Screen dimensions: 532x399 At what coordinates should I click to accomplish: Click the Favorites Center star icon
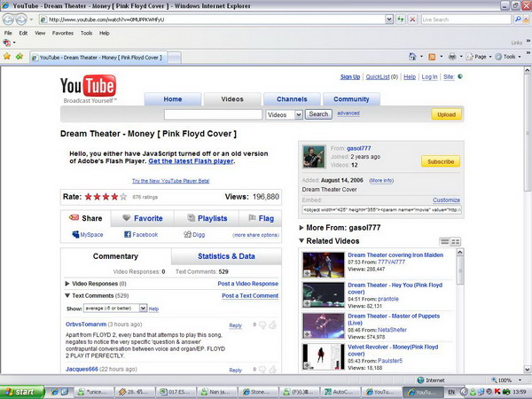pos(7,57)
